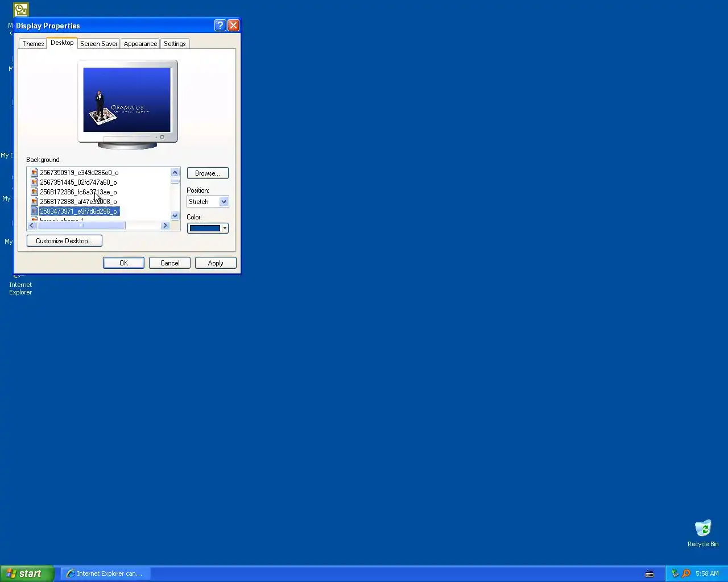This screenshot has width=728, height=582.
Task: Switch to Internet Explorer taskbar button
Action: 105,574
